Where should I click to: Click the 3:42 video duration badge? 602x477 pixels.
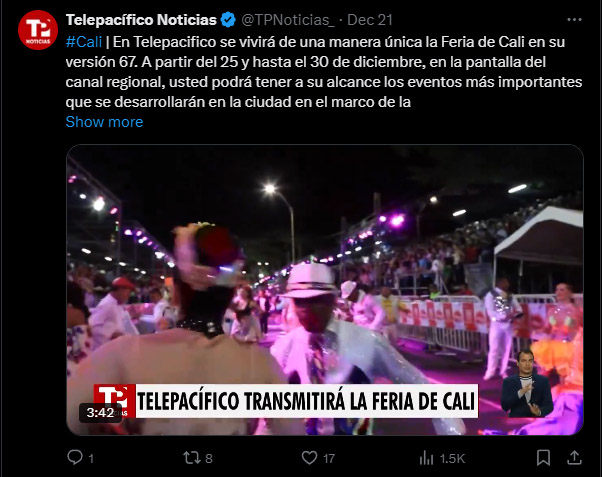point(100,412)
